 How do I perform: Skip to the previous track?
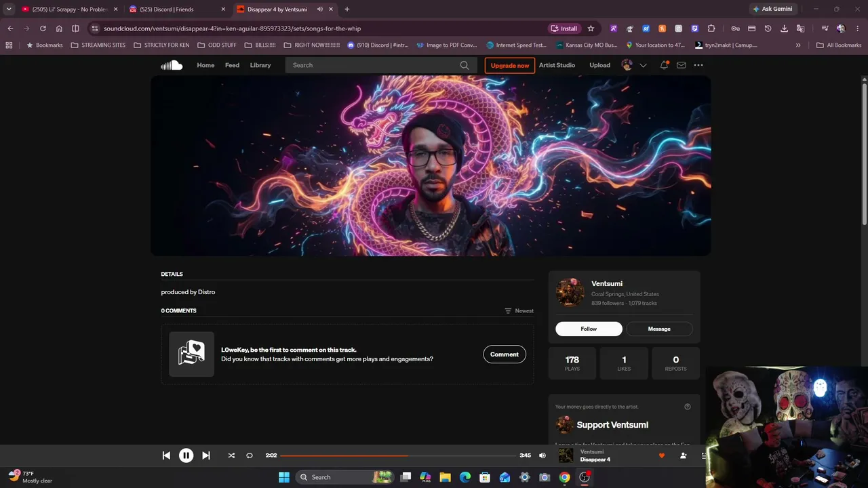click(x=166, y=455)
